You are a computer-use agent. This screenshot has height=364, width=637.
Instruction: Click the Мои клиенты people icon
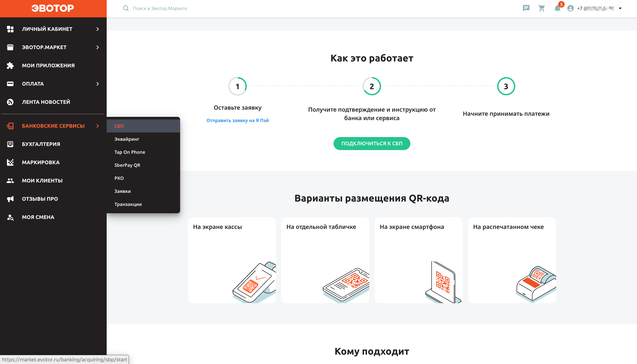coord(10,180)
